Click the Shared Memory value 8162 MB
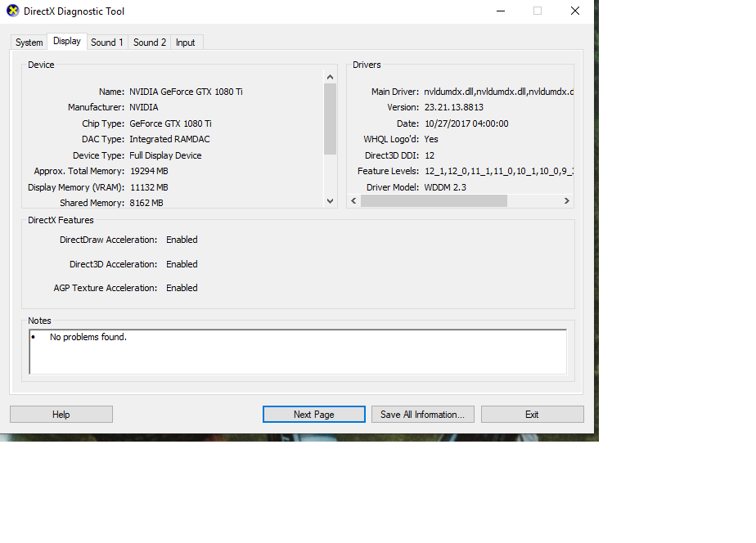 (146, 203)
